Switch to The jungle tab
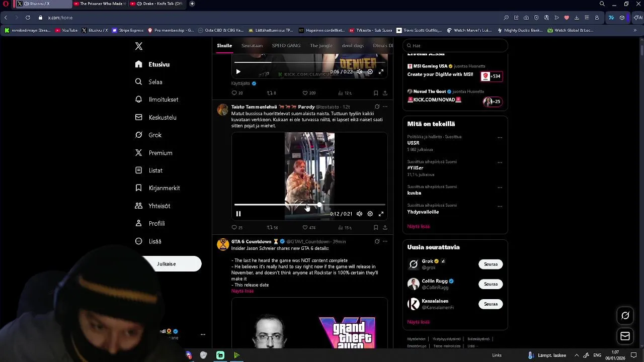This screenshot has height=362, width=644. point(321,46)
